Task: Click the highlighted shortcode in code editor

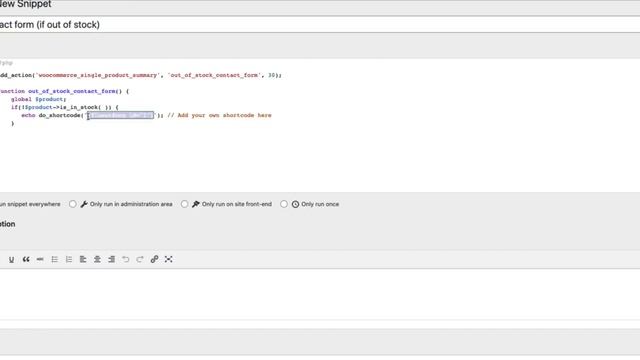Action: tap(120, 116)
